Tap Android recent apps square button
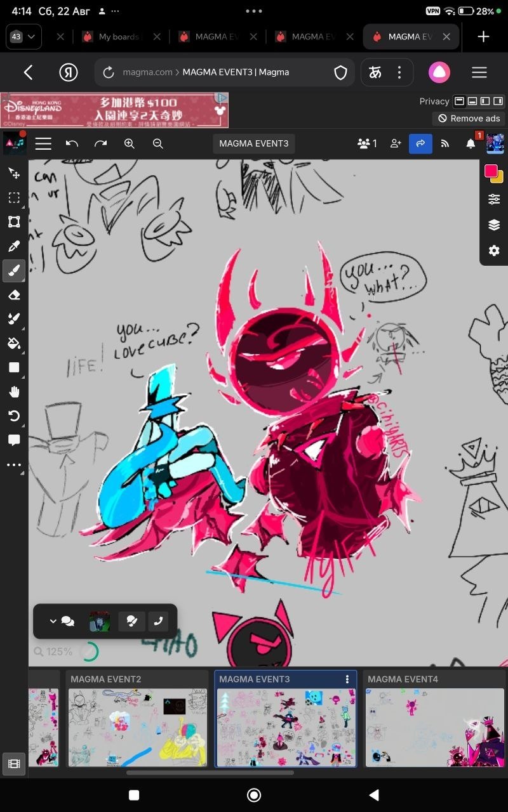The width and height of the screenshot is (508, 812). (x=134, y=795)
